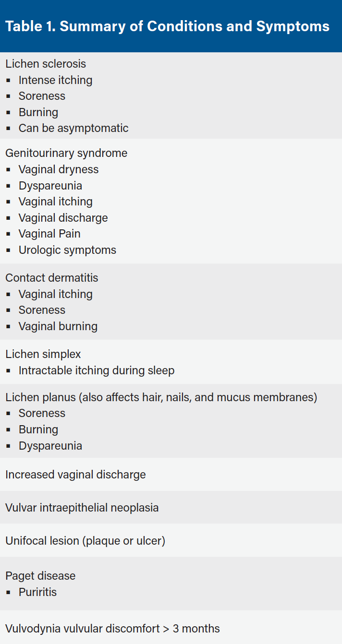Select the 'Contact dermatitis' heading

pyautogui.click(x=51, y=278)
